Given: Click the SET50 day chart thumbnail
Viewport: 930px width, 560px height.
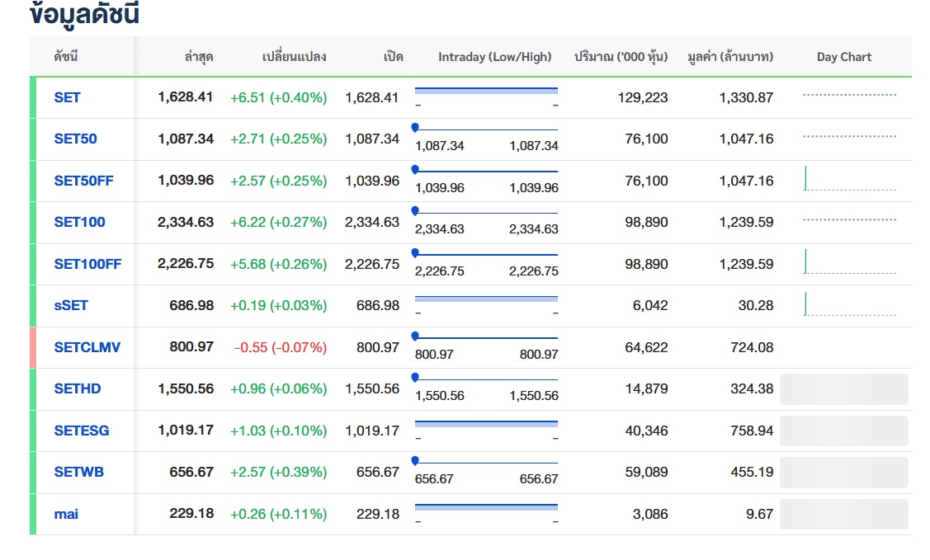Looking at the screenshot, I should [849, 136].
